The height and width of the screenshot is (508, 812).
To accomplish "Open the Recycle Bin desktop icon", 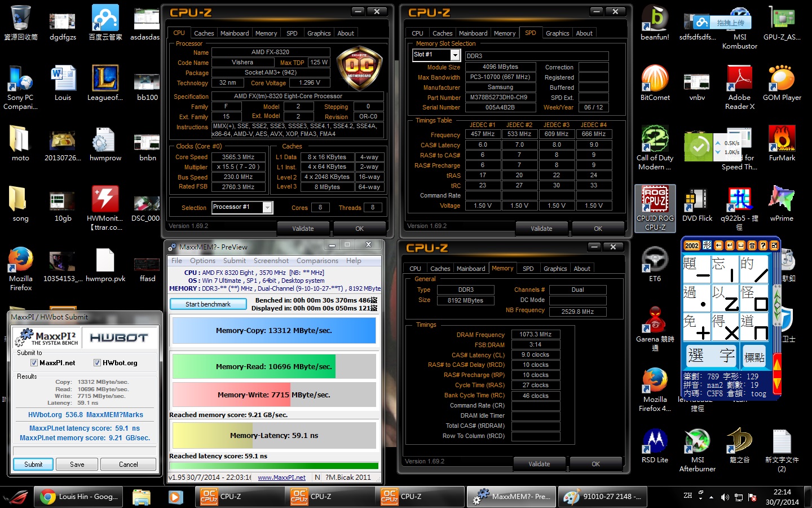I will click(21, 23).
